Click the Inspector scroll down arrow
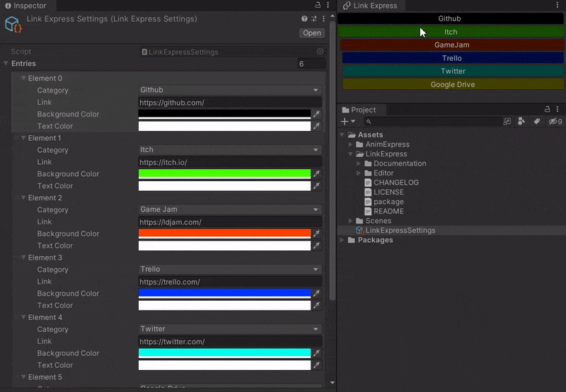This screenshot has width=566, height=392. point(333,383)
